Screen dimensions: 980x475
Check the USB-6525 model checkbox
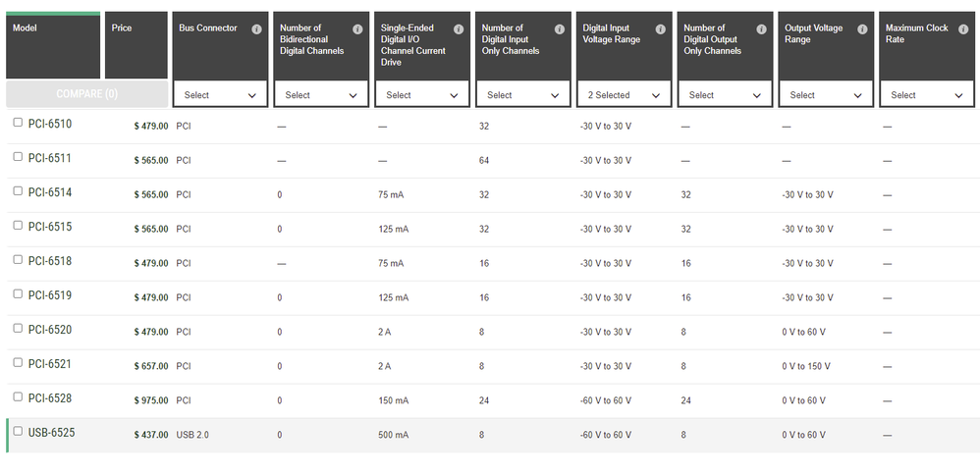coord(18,431)
